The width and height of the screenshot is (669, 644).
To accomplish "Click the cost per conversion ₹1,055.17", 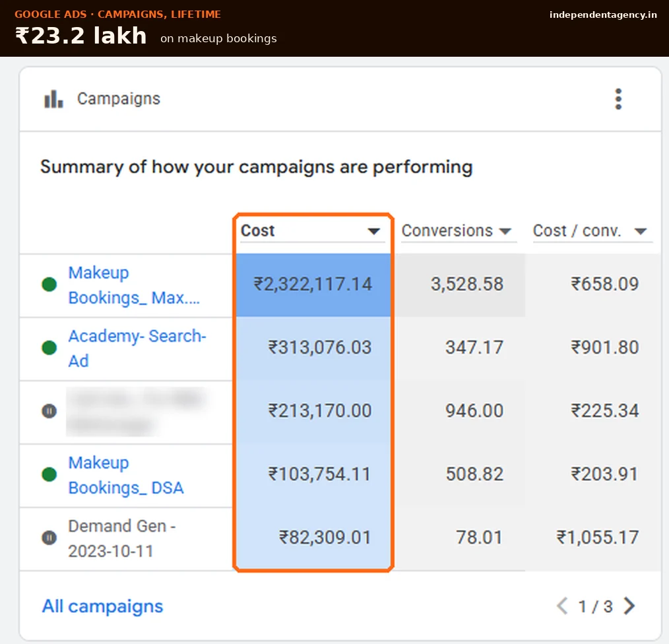I will pyautogui.click(x=597, y=538).
